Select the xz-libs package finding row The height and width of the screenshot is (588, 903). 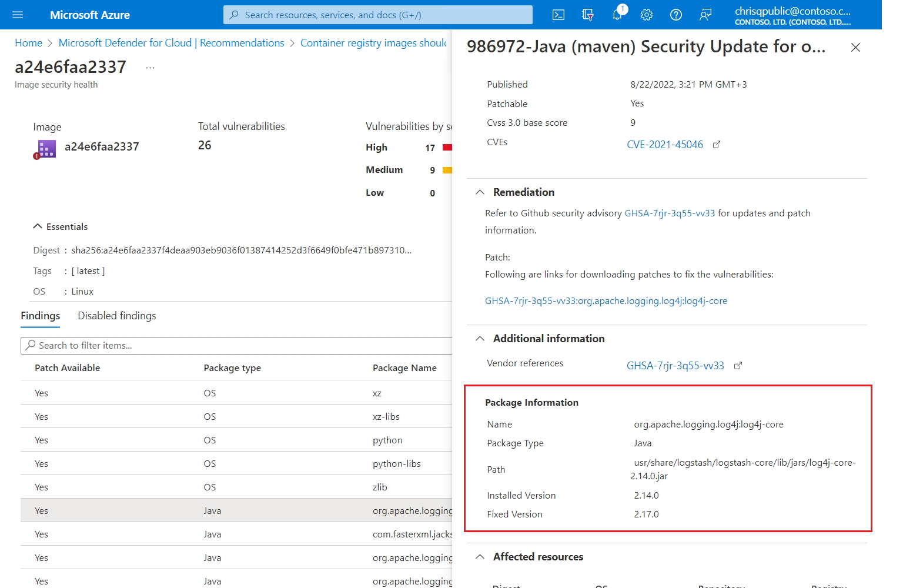coord(236,416)
